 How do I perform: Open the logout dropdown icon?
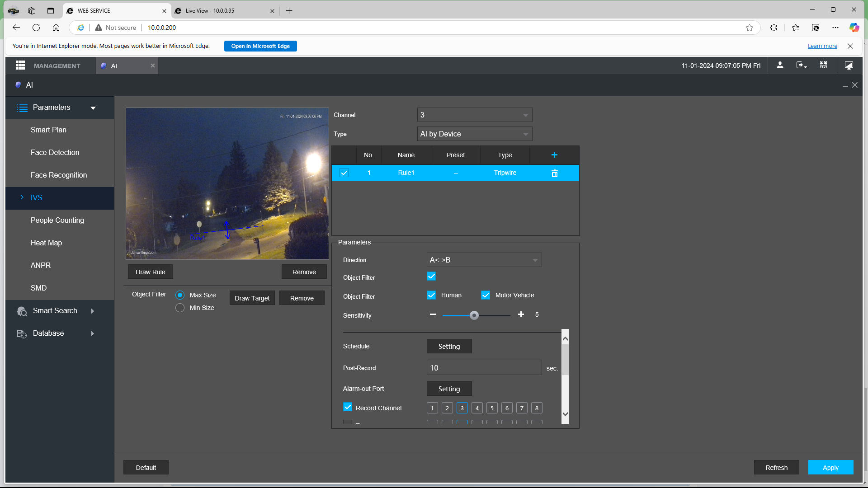pyautogui.click(x=802, y=65)
